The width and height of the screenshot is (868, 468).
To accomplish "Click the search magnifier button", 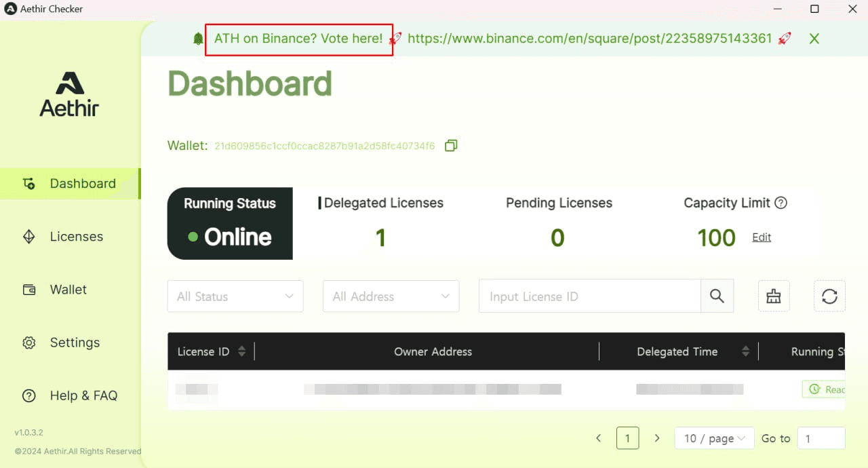I will [717, 296].
